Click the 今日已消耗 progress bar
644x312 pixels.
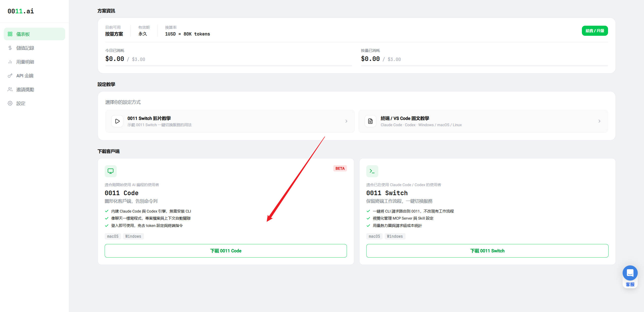[x=229, y=66]
